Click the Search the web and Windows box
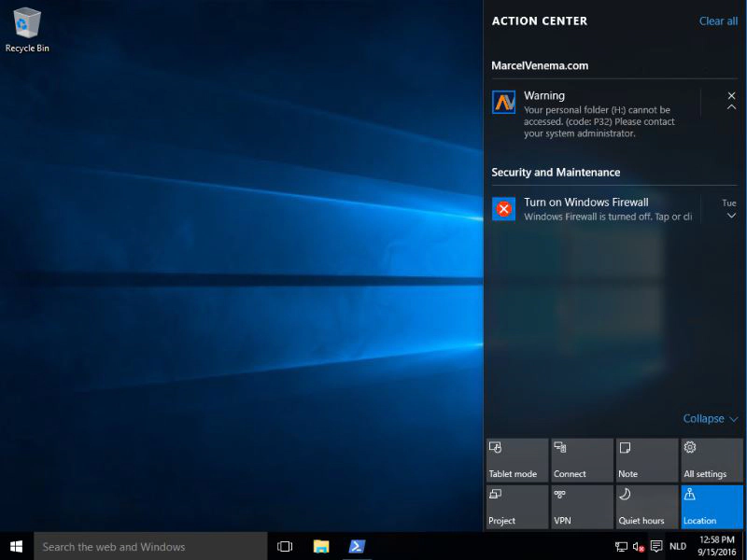747x560 pixels. [x=149, y=547]
